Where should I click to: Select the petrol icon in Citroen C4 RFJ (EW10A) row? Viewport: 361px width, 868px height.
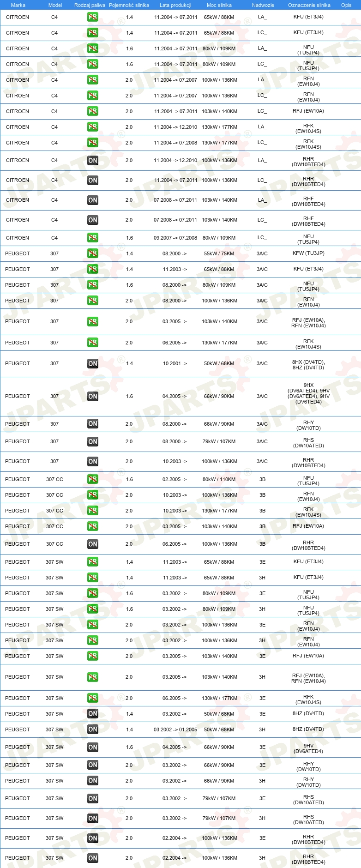click(x=92, y=111)
